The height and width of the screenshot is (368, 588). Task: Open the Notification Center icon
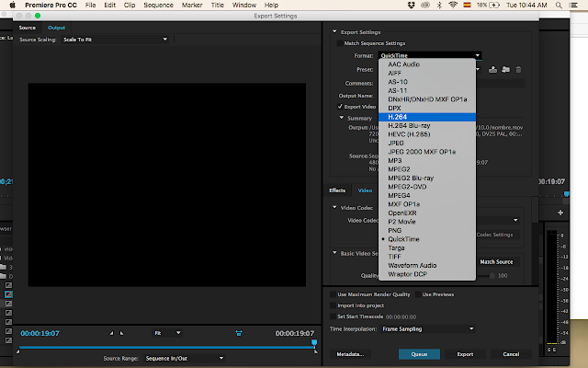point(573,5)
